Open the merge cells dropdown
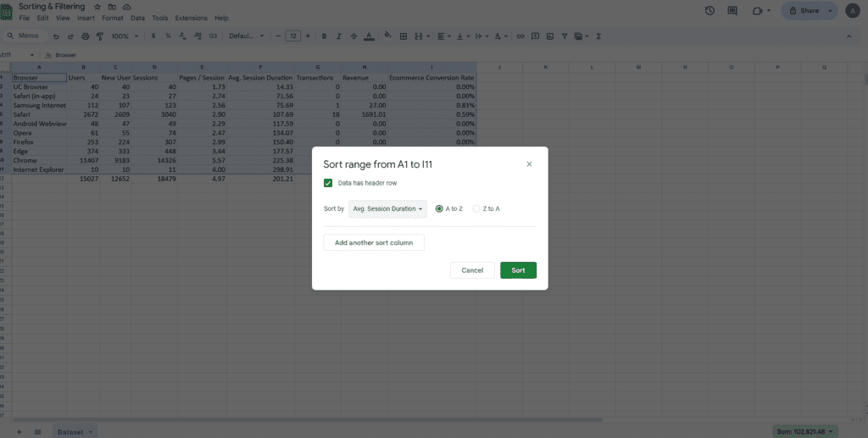This screenshot has width=868, height=438. click(x=426, y=36)
